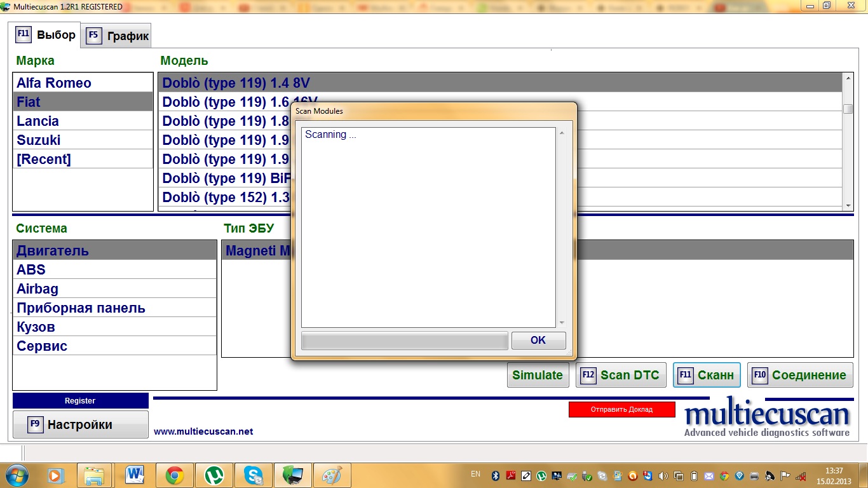Click the F11 key icon on Сканн button
Image resolution: width=868 pixels, height=488 pixels.
pos(685,375)
